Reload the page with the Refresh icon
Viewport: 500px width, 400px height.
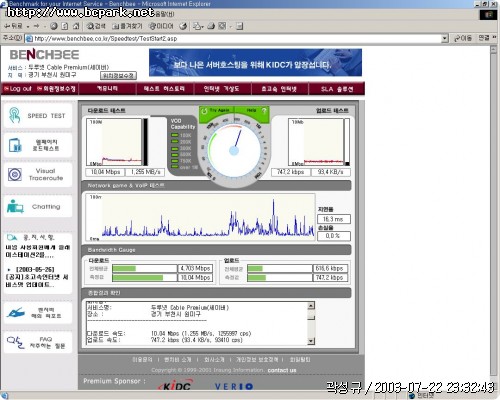pyautogui.click(x=65, y=26)
